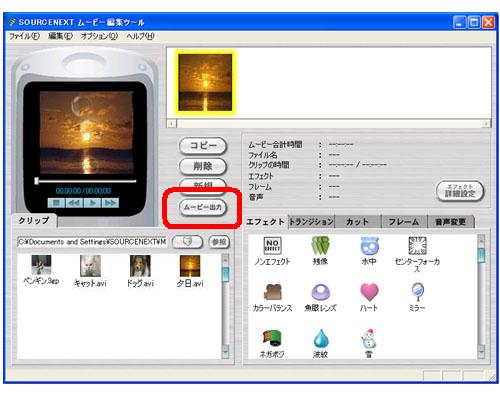Select the 波紋 ripple effect
The height and width of the screenshot is (397, 500).
coord(320,338)
